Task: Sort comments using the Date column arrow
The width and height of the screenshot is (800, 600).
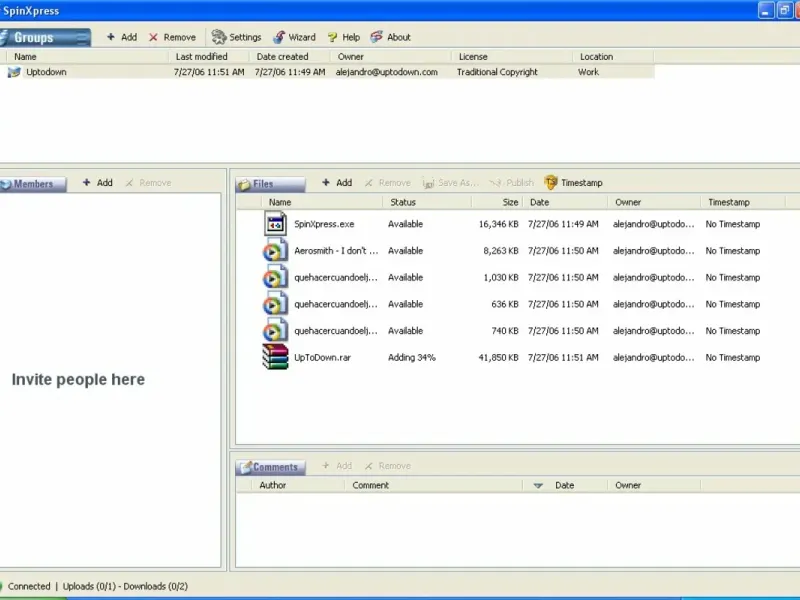Action: coord(538,486)
